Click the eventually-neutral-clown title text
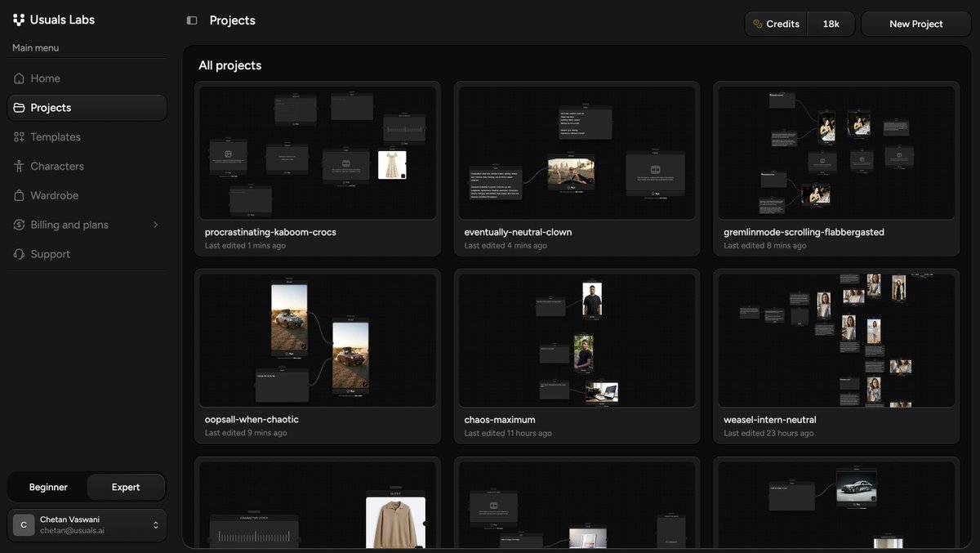 coord(518,232)
